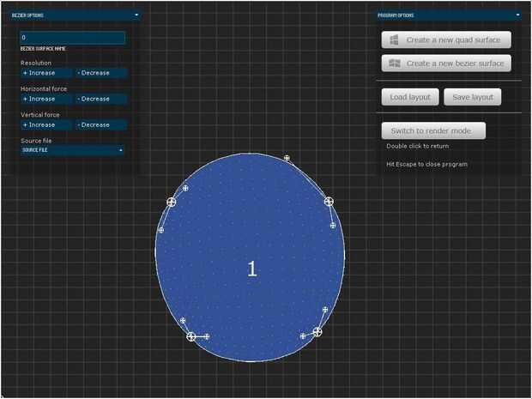The width and height of the screenshot is (532, 399).
Task: Click the bezier surface icon on Create button
Action: pos(394,63)
